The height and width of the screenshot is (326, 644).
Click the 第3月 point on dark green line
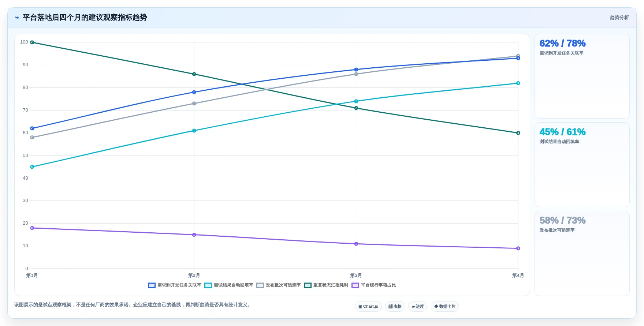tap(356, 108)
